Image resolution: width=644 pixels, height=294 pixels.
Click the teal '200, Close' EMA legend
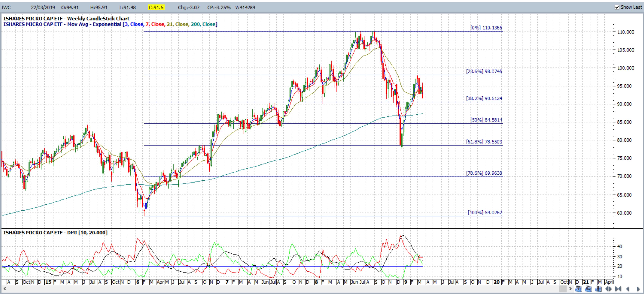click(x=203, y=24)
